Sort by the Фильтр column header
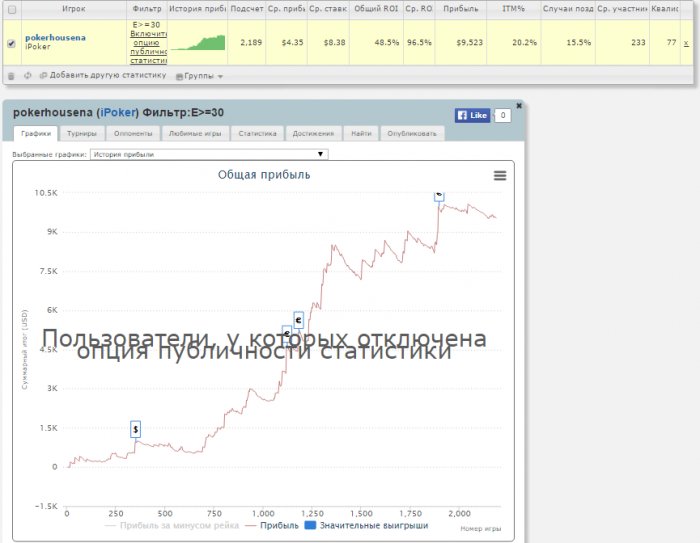 pyautogui.click(x=147, y=9)
